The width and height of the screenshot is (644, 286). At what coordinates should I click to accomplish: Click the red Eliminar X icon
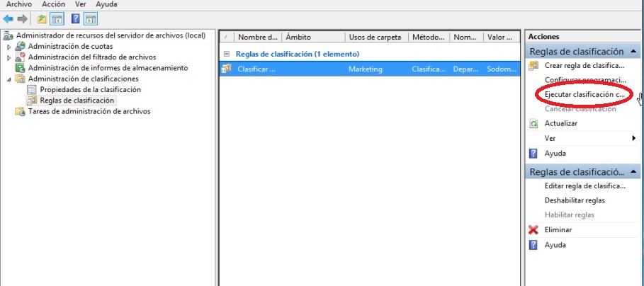[x=534, y=230]
